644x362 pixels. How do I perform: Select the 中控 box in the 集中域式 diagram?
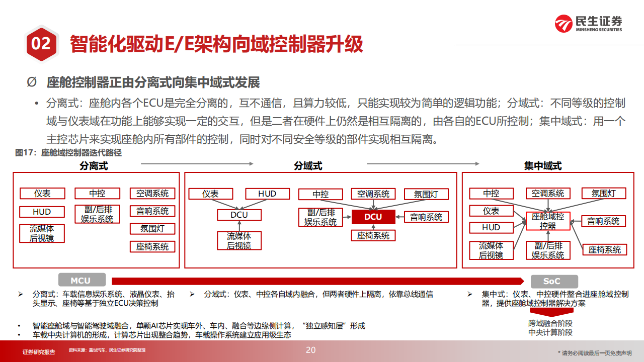[492, 194]
